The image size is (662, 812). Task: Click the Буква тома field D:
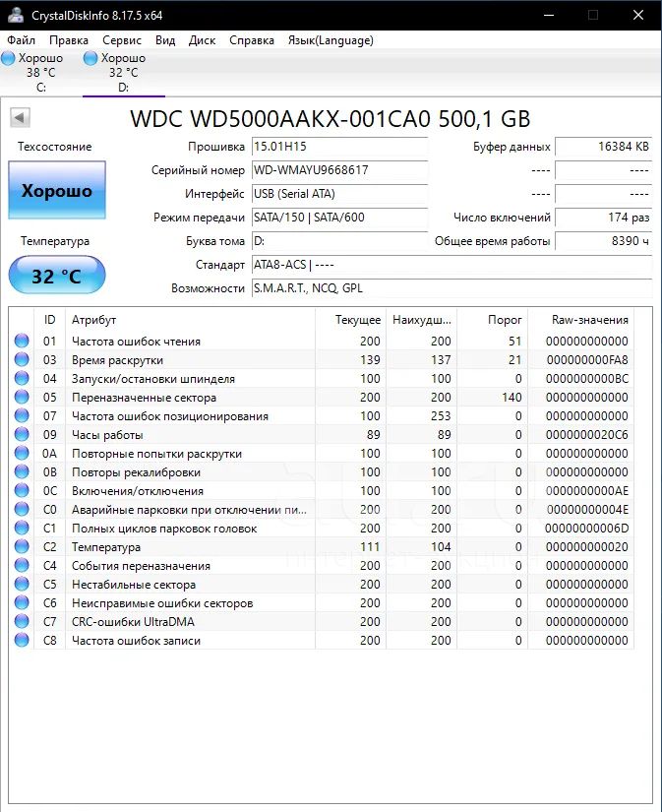pos(339,241)
